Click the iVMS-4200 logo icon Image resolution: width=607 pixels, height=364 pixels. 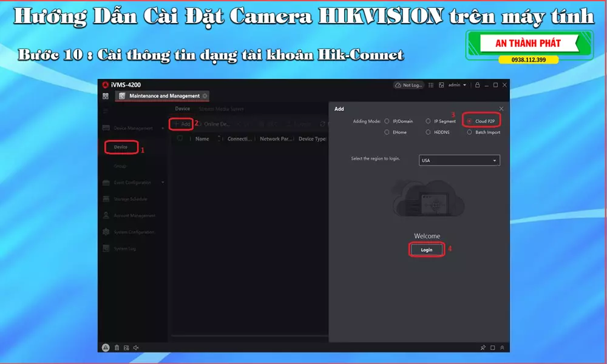105,85
